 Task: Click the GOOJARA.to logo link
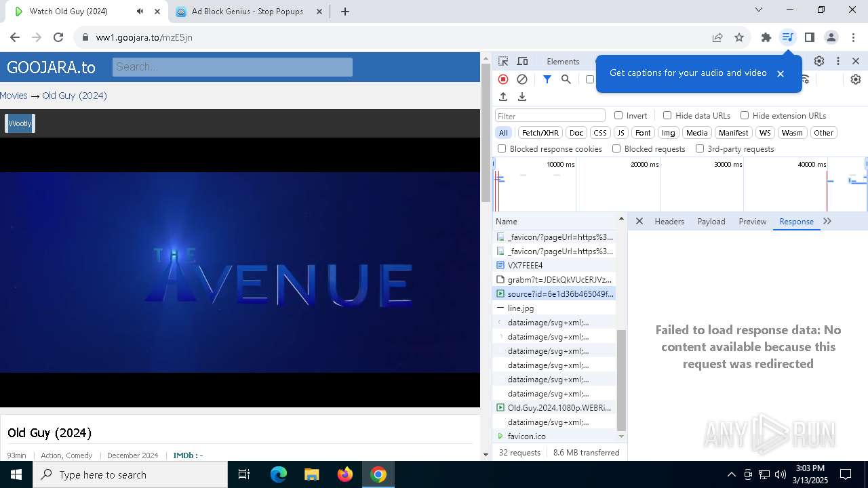[51, 67]
